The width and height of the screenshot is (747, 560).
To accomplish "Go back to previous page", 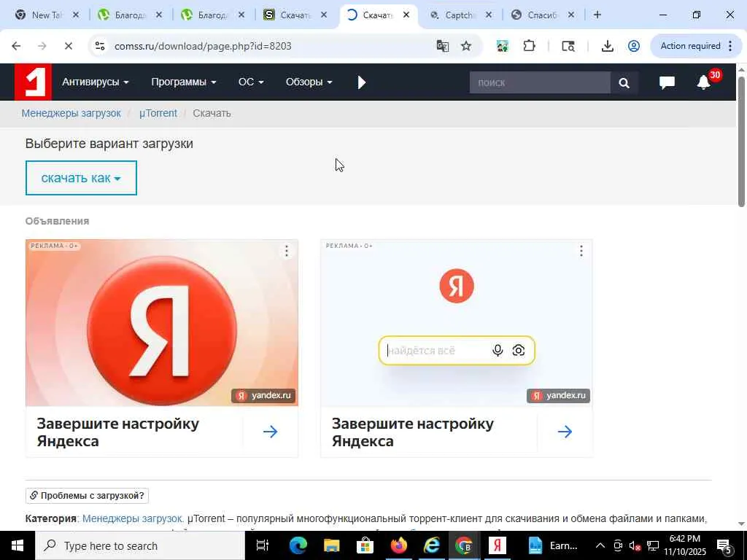I will click(x=16, y=46).
